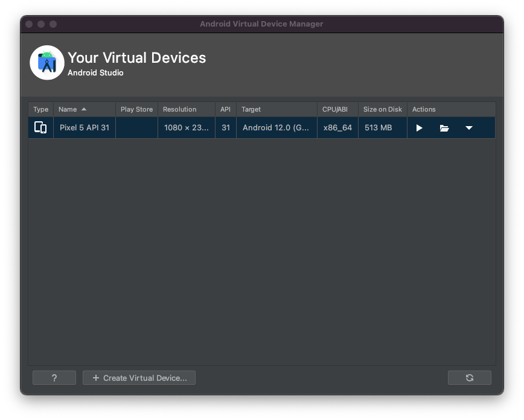The width and height of the screenshot is (524, 420).
Task: Sort devices by the Name column header
Action: coord(85,109)
